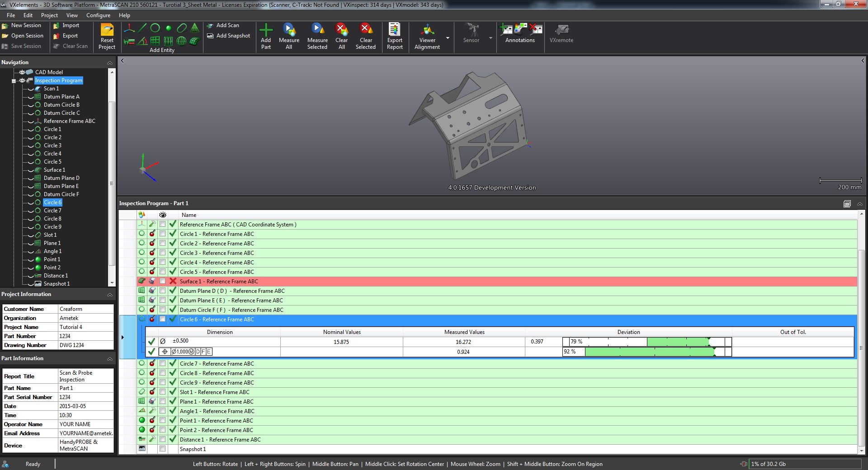This screenshot has height=470, width=868.
Task: Click the Add Part icon
Action: (x=266, y=30)
